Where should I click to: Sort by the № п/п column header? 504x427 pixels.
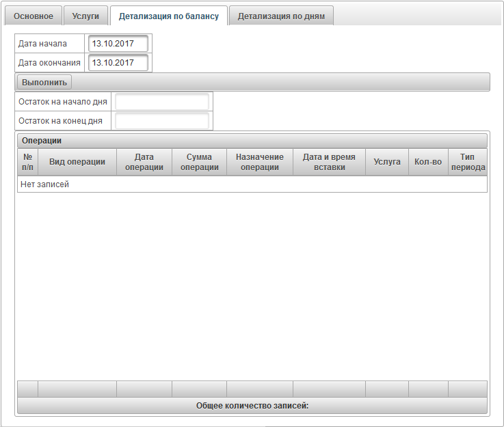[x=27, y=162]
